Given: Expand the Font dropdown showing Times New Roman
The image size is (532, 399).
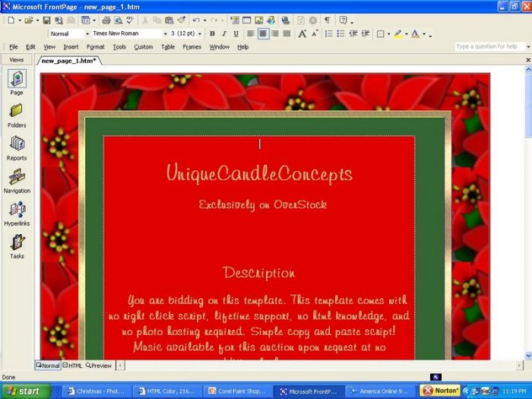Looking at the screenshot, I should pyautogui.click(x=165, y=34).
